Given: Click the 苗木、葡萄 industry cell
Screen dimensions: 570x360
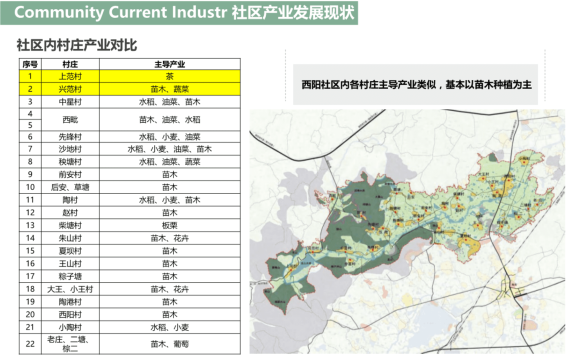Looking at the screenshot, I should [170, 344].
